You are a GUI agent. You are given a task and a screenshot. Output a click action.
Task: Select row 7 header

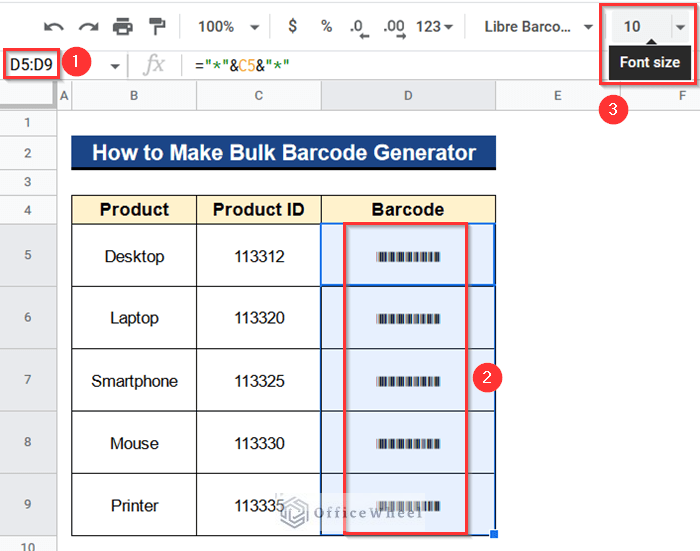[x=28, y=380]
